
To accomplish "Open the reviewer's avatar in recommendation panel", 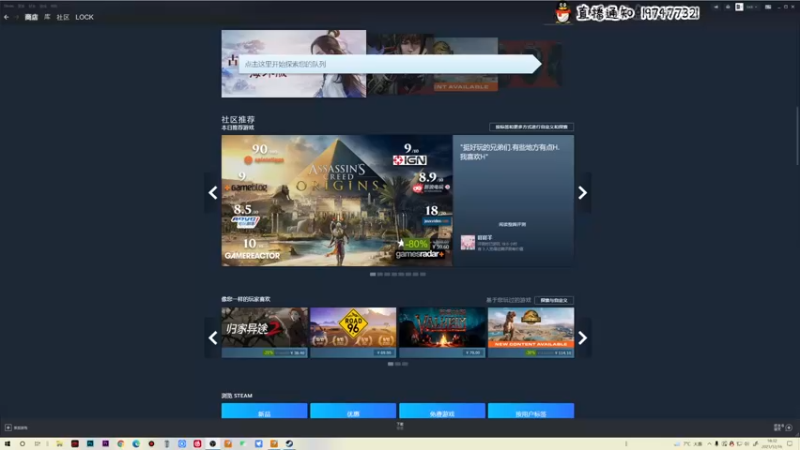I will (x=468, y=242).
